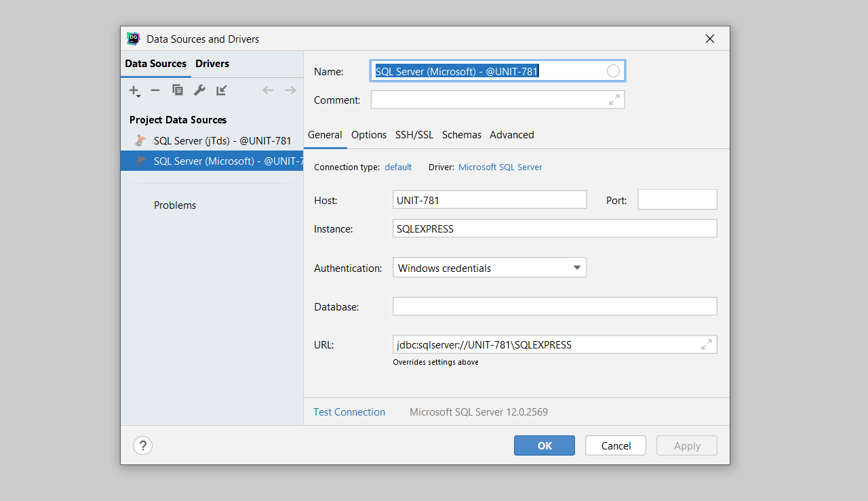Switch to Data Sources tab

pyautogui.click(x=156, y=64)
